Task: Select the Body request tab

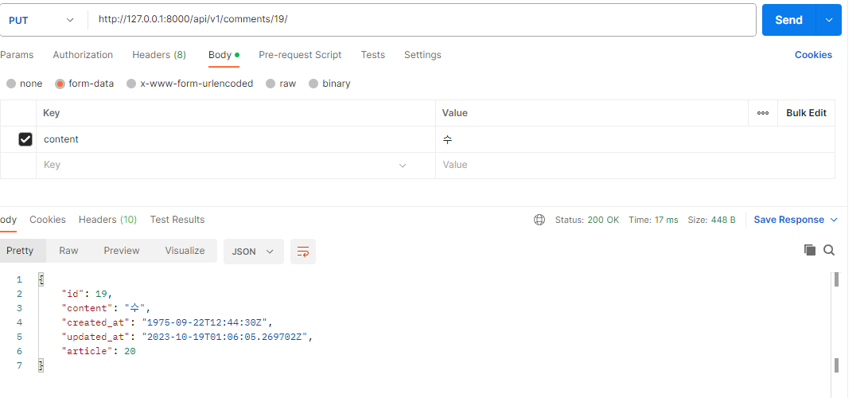Action: 224,55
